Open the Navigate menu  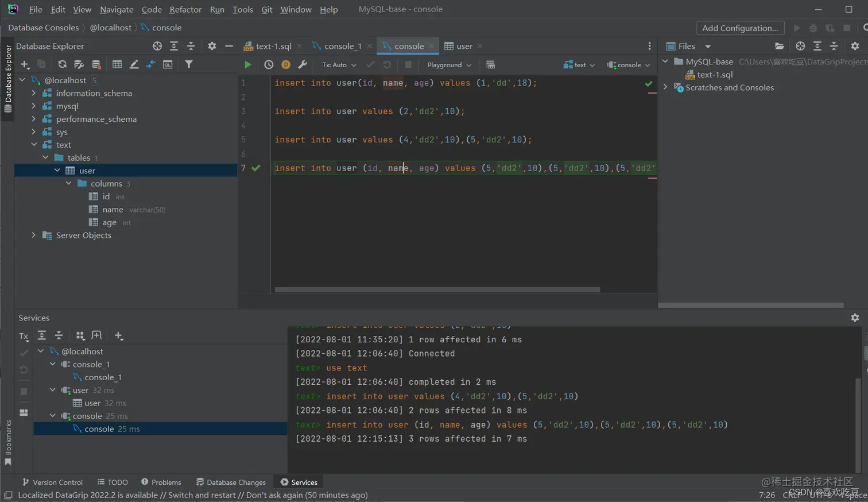[x=117, y=9]
